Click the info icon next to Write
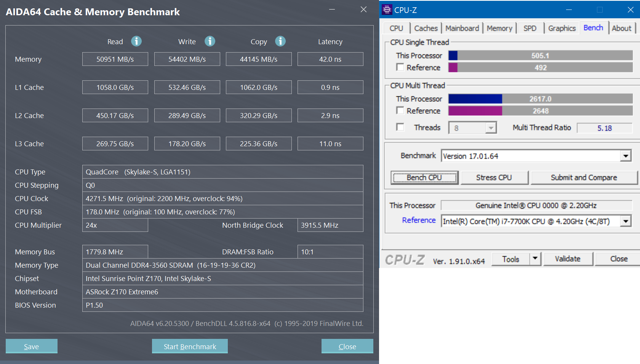640x364 pixels. coord(210,41)
